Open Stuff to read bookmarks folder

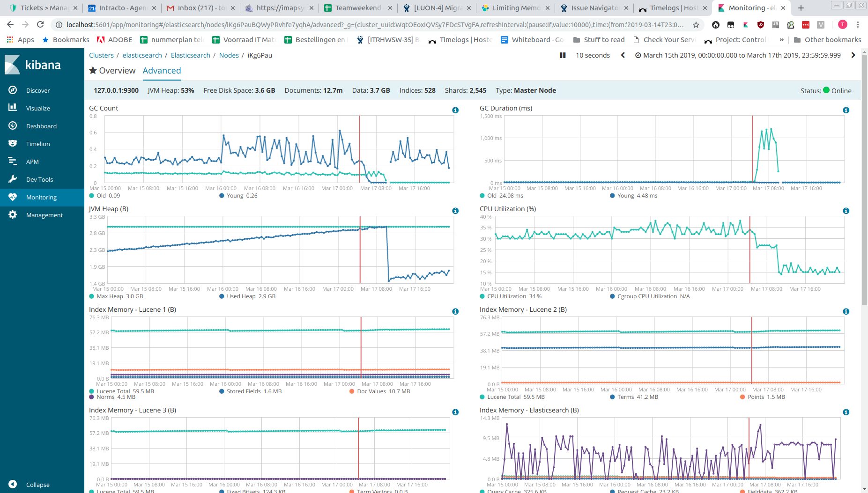(x=599, y=40)
